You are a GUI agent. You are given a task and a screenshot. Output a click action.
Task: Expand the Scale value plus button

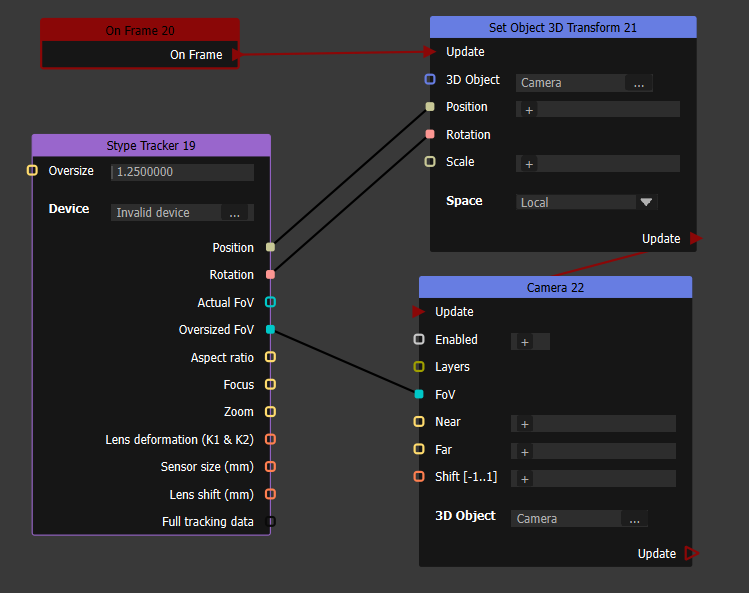click(x=529, y=164)
